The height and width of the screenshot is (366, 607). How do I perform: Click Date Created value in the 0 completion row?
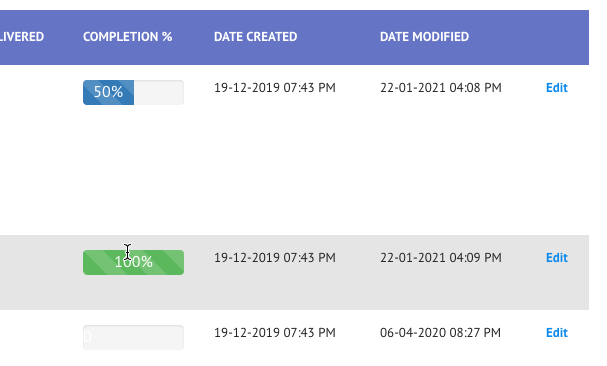click(275, 333)
